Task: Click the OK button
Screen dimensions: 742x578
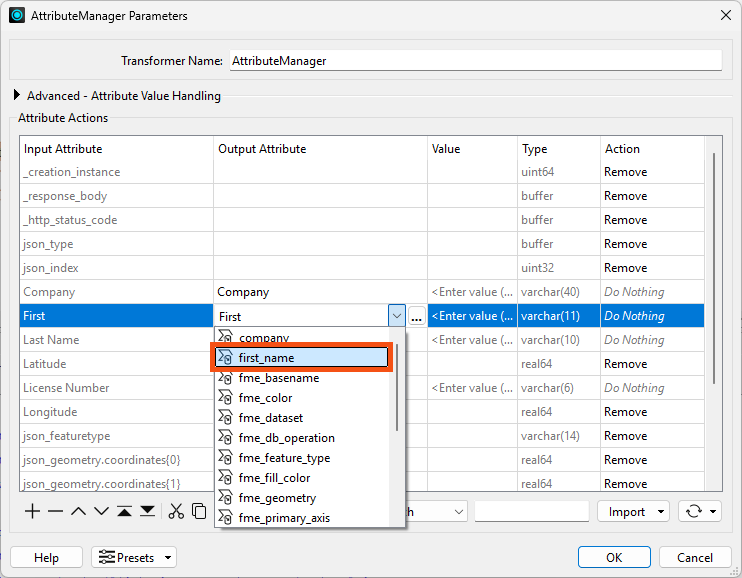Action: click(x=614, y=558)
